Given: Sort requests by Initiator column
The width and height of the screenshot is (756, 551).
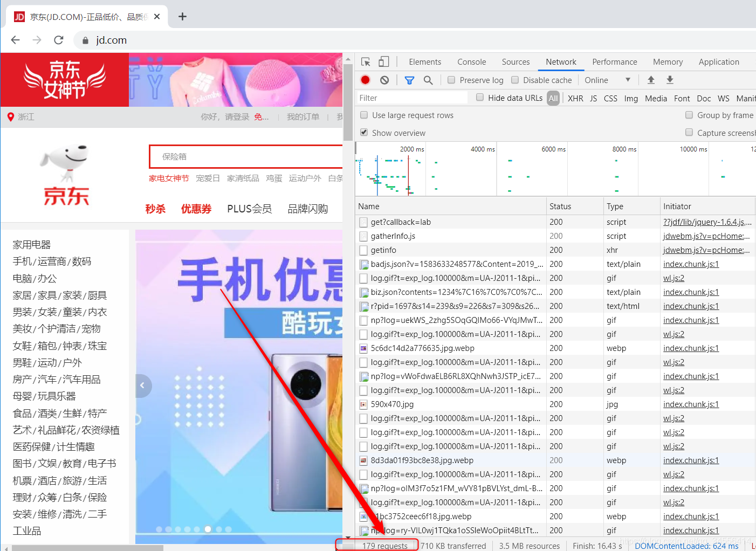Looking at the screenshot, I should pyautogui.click(x=707, y=206).
